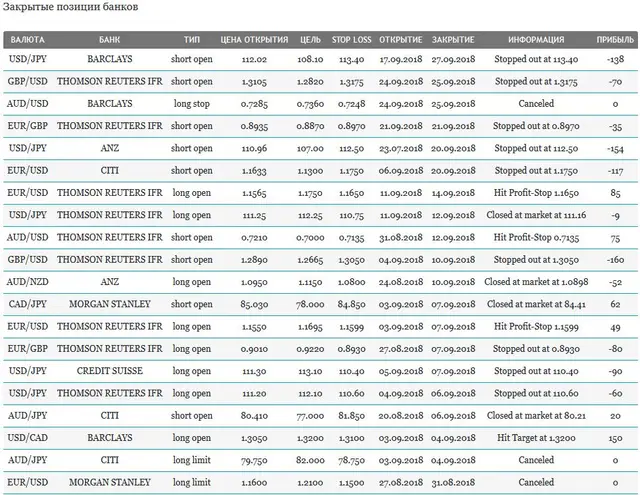Image resolution: width=640 pixels, height=495 pixels.
Task: Click 'Stopped out at 1.3050' cell
Action: [536, 260]
